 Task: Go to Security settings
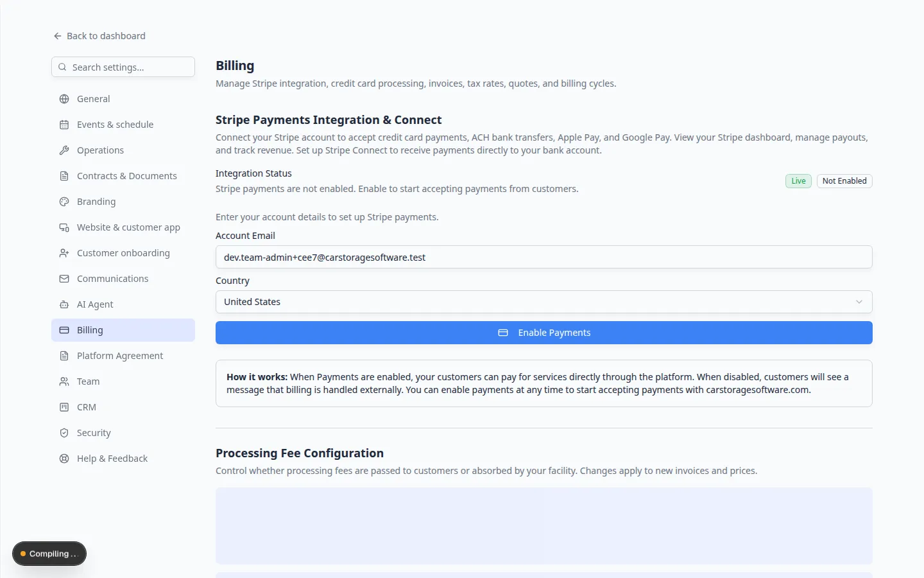click(x=123, y=433)
